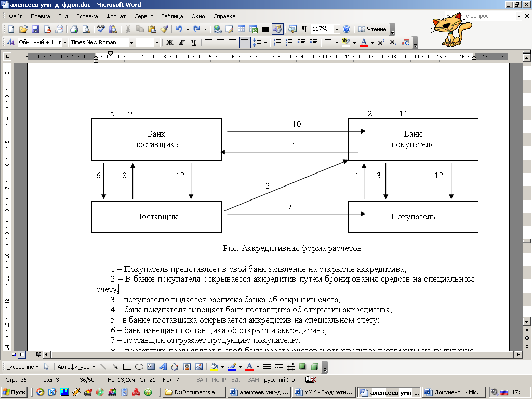Open the Таблица menu
Screen dimensions: 532x399
[x=172, y=16]
